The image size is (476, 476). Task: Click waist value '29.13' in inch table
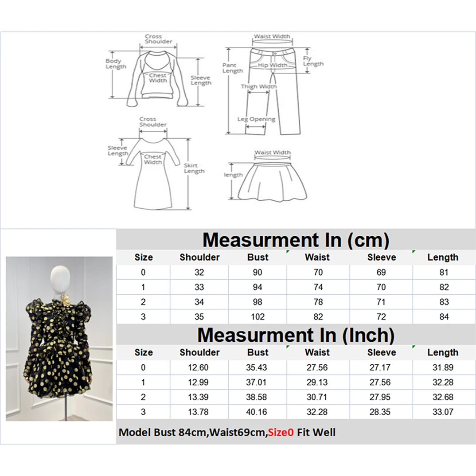pos(317,382)
